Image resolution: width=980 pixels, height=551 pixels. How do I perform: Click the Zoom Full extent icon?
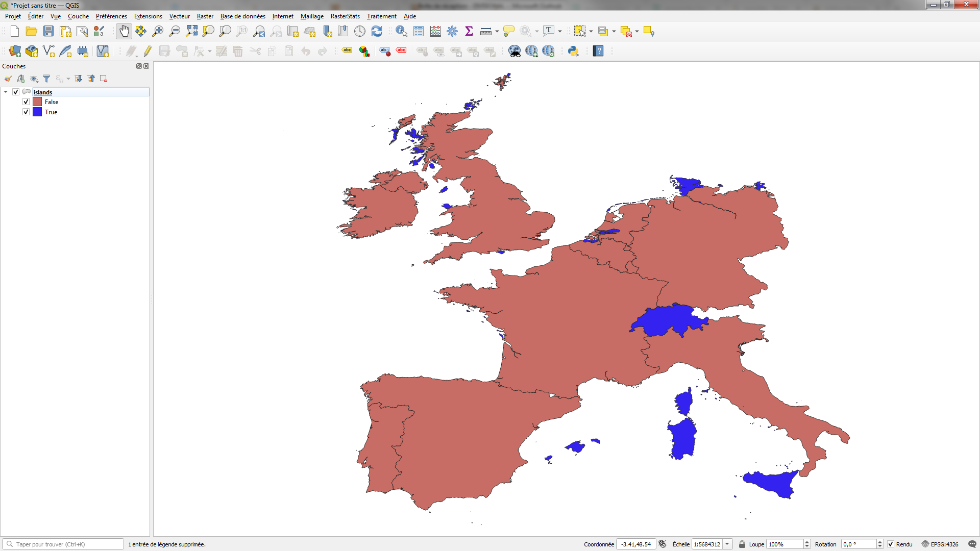(x=191, y=32)
